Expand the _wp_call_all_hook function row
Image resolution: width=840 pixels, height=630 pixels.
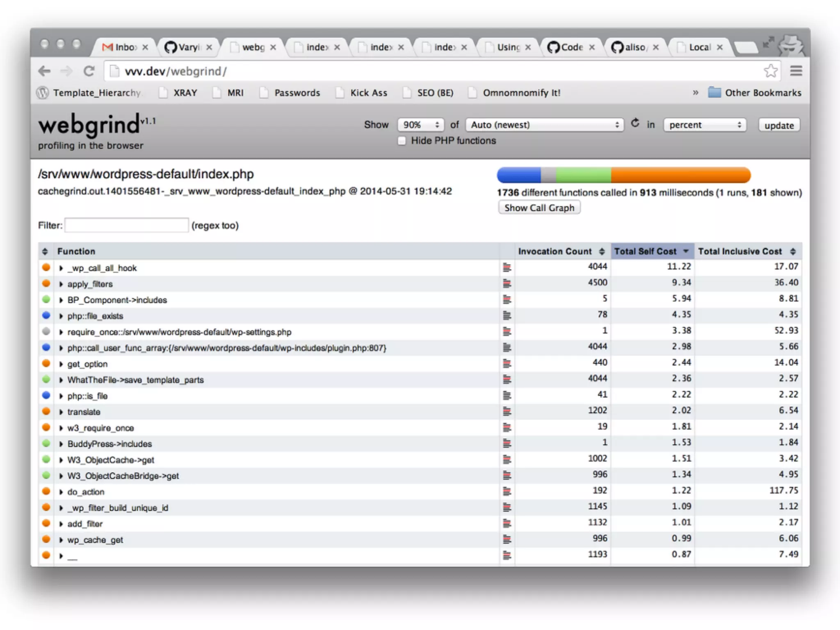click(x=61, y=268)
